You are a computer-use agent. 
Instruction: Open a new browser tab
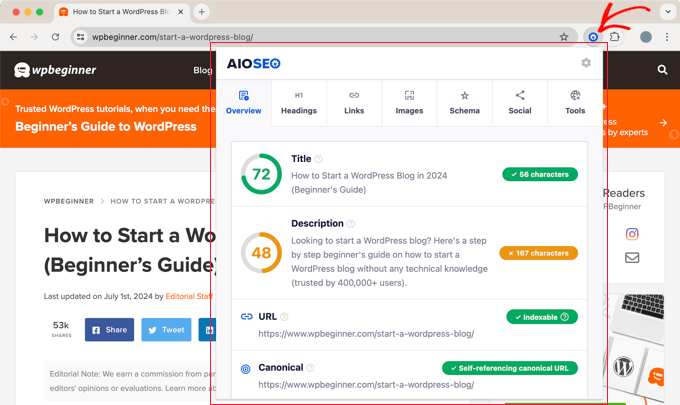pos(202,12)
